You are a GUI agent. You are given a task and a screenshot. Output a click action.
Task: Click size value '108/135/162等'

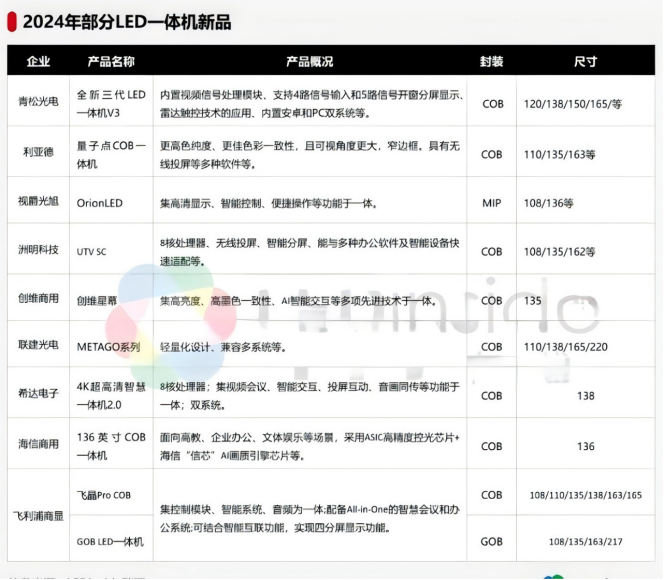[559, 252]
